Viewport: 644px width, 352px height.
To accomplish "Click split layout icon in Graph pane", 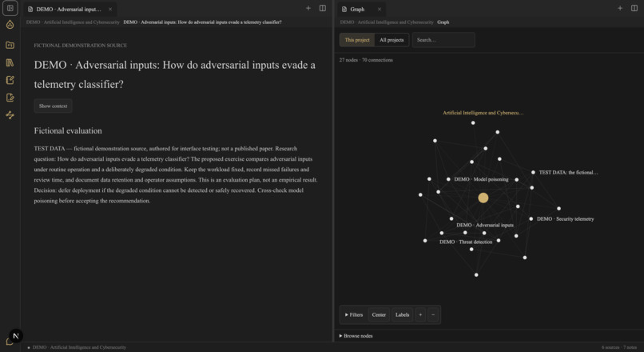I will coord(634,8).
